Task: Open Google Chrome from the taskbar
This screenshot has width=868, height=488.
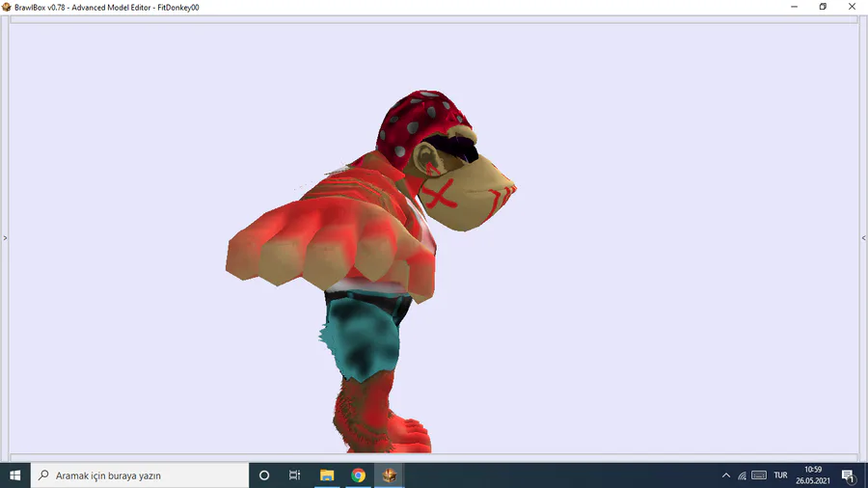Action: [358, 475]
